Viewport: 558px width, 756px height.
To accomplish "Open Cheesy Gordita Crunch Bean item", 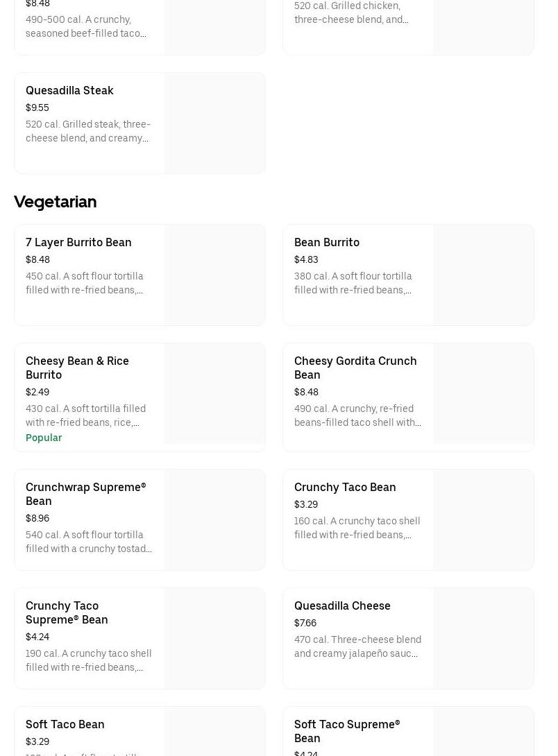I will coord(355,368).
